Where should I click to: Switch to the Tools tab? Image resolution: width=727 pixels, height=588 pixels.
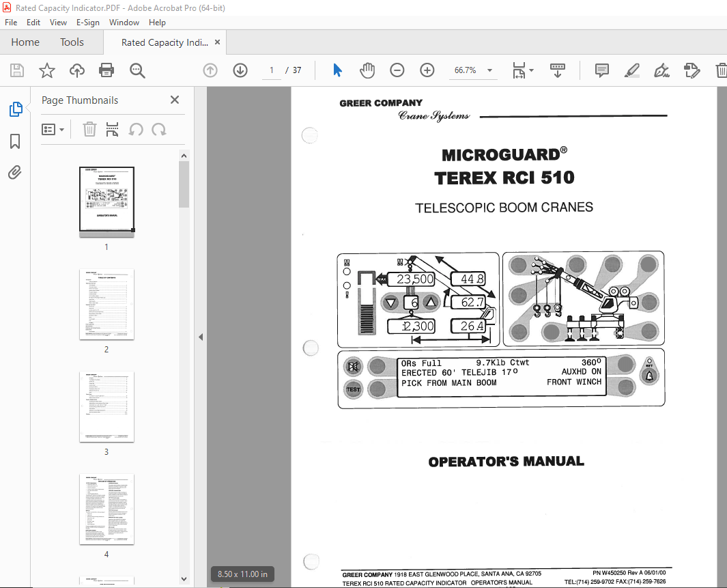tap(72, 42)
